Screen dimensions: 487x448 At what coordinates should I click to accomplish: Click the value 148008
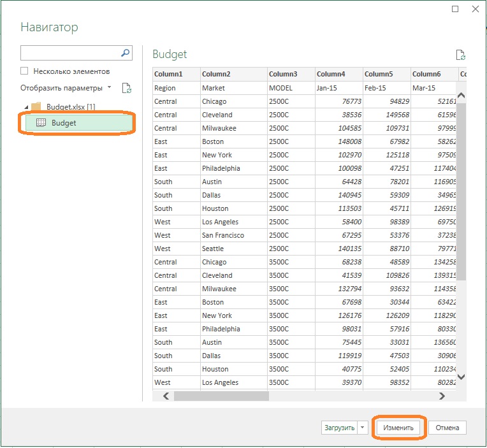coord(350,141)
